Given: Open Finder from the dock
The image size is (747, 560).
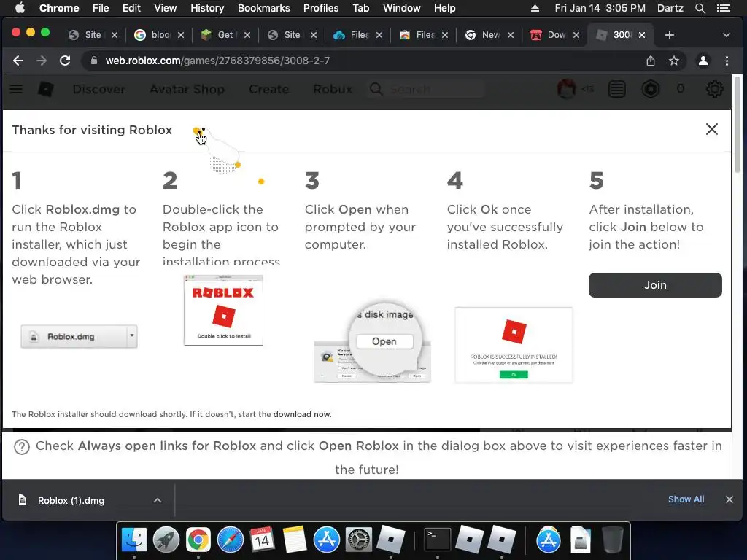Looking at the screenshot, I should (134, 540).
